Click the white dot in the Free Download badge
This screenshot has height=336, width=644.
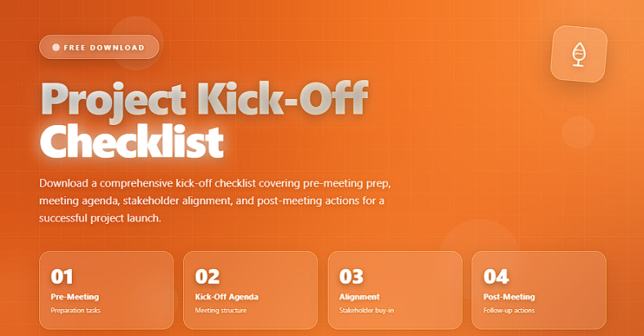pyautogui.click(x=56, y=47)
